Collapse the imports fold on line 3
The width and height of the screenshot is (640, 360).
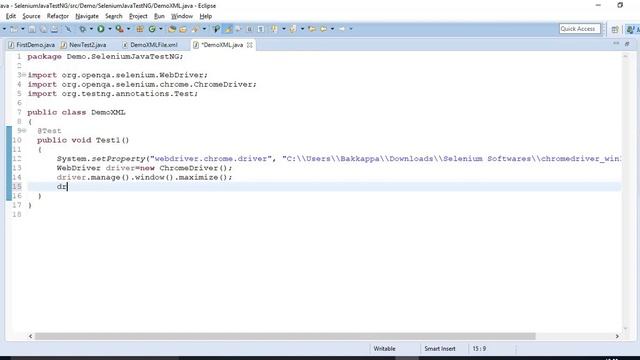[24, 75]
